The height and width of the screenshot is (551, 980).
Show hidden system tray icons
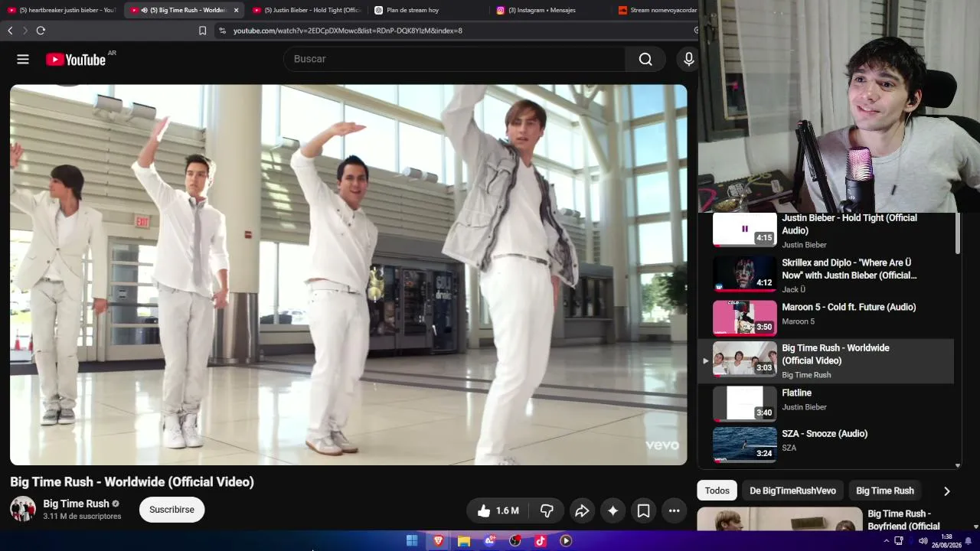pyautogui.click(x=887, y=541)
